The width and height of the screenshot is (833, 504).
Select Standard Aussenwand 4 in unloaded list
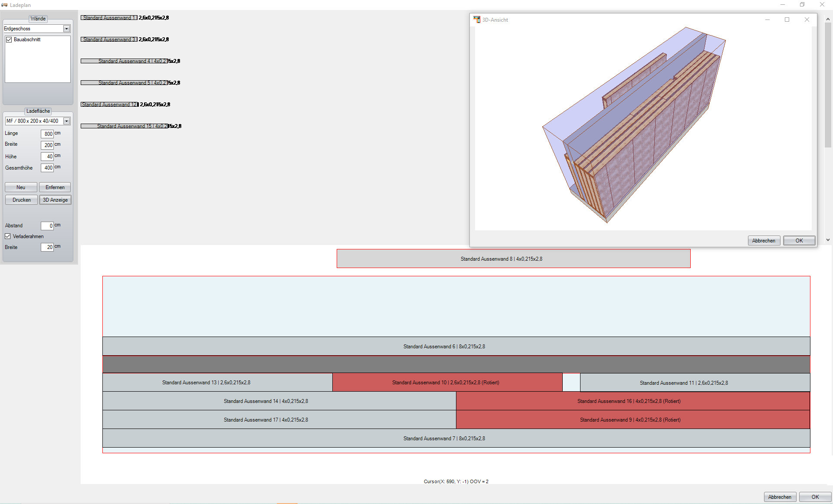(x=124, y=61)
